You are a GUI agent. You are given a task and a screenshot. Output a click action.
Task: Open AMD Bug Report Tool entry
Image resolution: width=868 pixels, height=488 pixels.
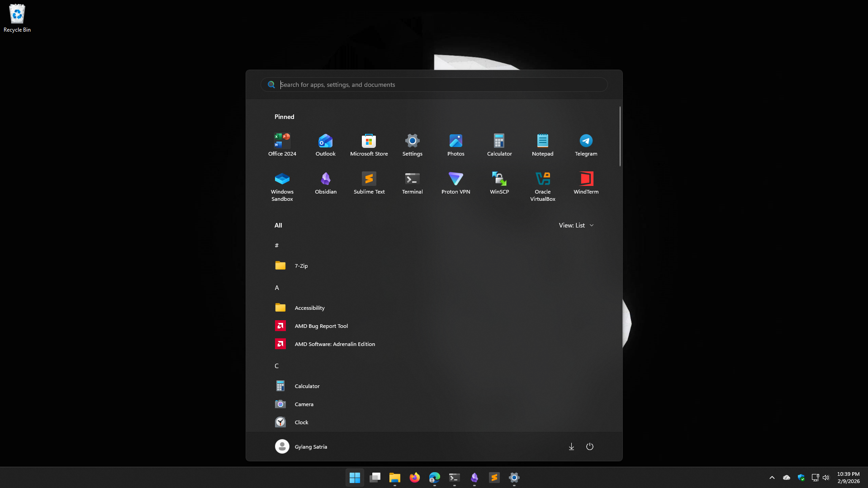[321, 326]
